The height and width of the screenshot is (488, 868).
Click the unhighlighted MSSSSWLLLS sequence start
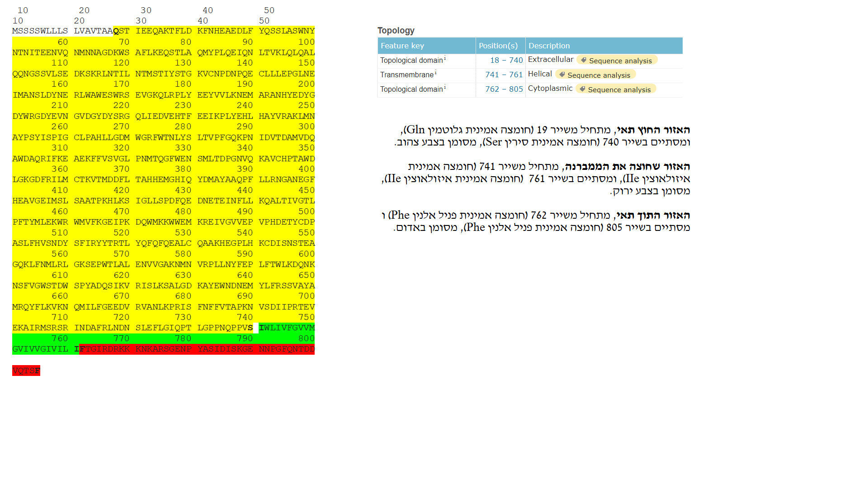40,31
